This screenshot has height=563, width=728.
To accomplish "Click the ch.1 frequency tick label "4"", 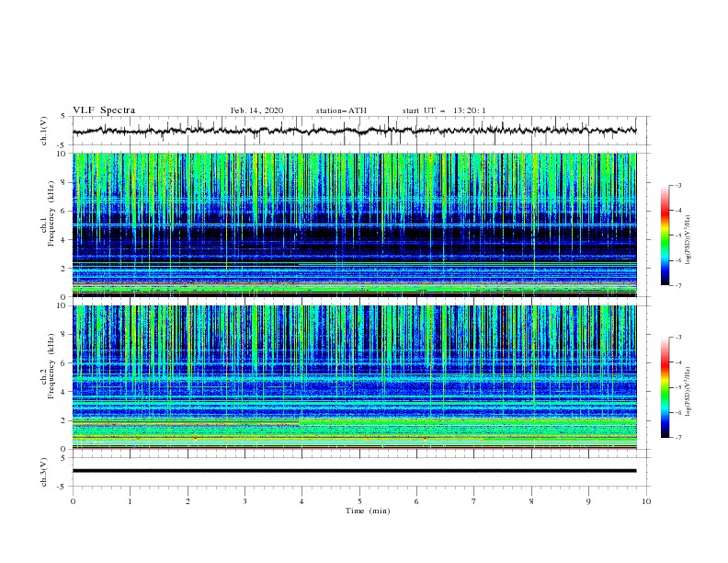I will click(x=63, y=240).
